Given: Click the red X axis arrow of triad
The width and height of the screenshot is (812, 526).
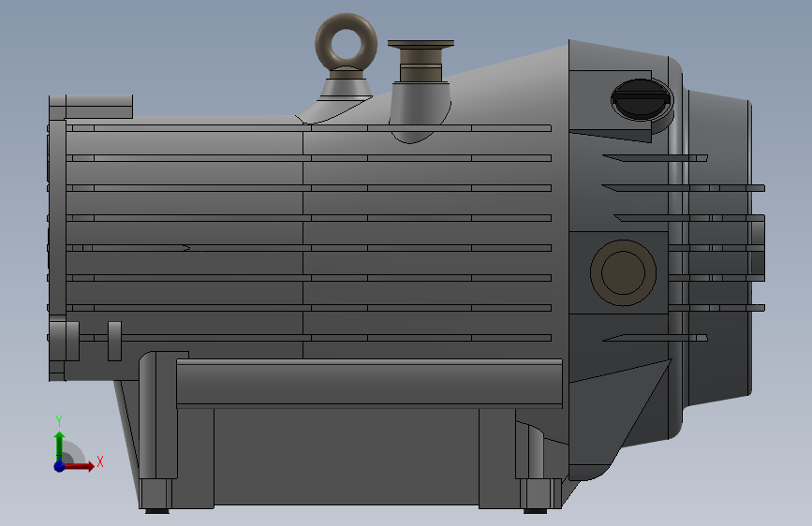Looking at the screenshot, I should point(79,466).
